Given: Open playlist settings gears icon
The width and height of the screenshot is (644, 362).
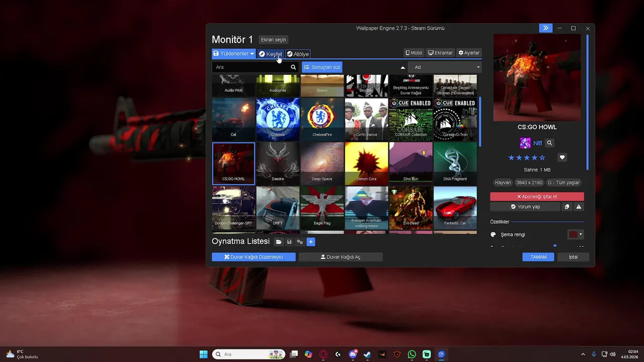Looking at the screenshot, I should 300,242.
